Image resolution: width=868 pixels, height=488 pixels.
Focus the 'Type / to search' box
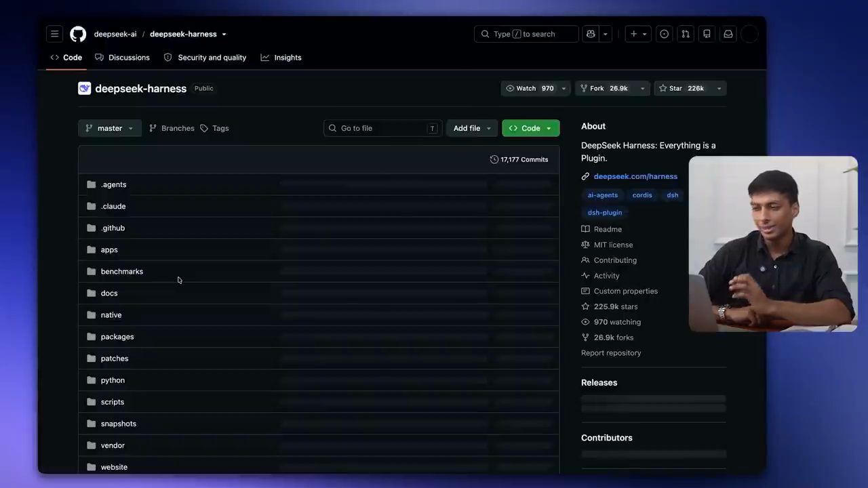point(526,34)
